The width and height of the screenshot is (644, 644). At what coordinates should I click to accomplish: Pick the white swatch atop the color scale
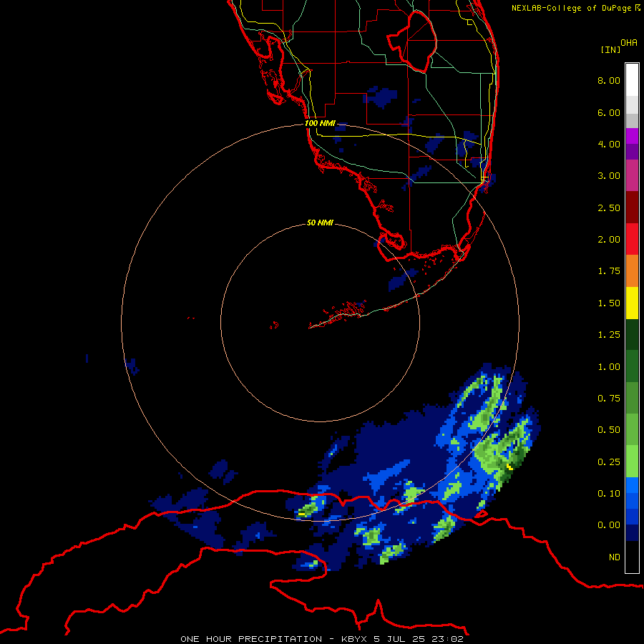632,79
